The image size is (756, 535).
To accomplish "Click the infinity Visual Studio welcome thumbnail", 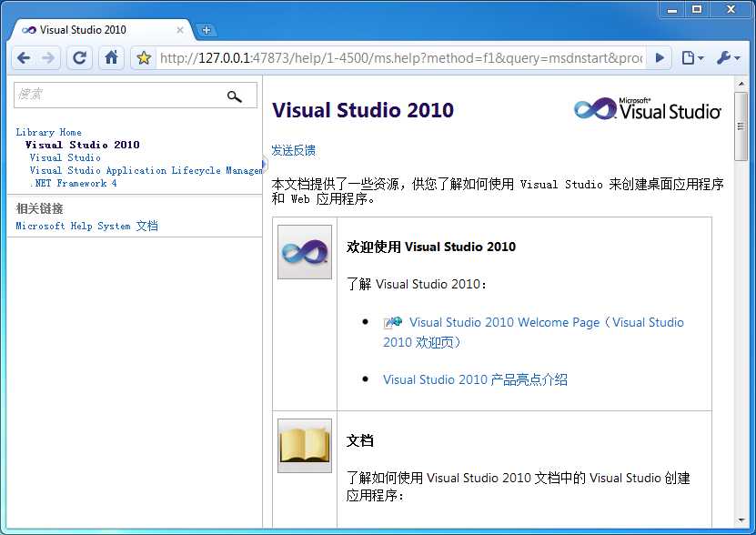I will click(305, 252).
